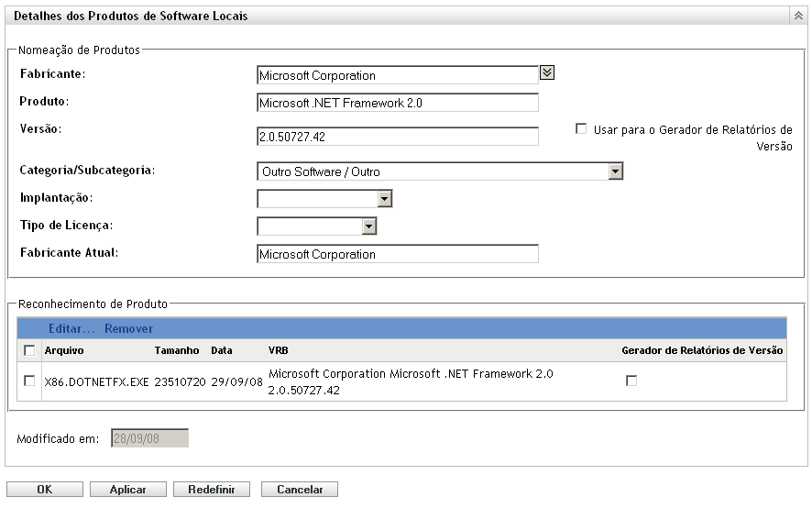Click the Redefinir button
This screenshot has height=508, width=812.
(x=212, y=490)
